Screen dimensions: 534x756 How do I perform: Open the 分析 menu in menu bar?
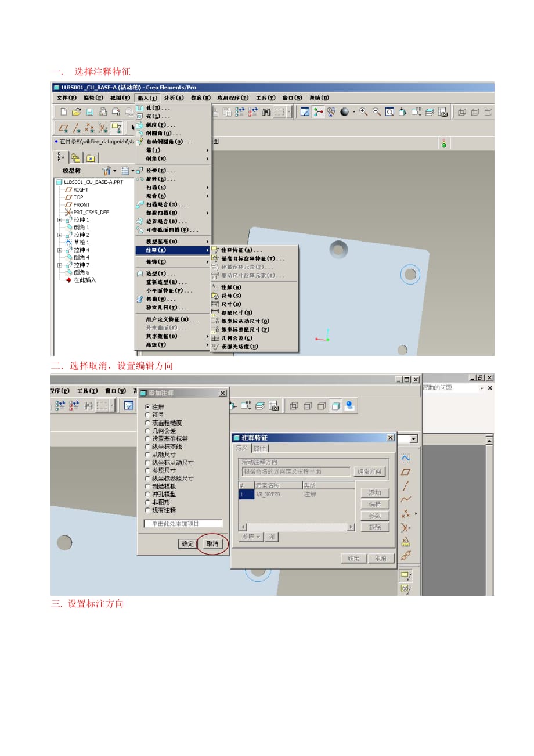pyautogui.click(x=174, y=98)
